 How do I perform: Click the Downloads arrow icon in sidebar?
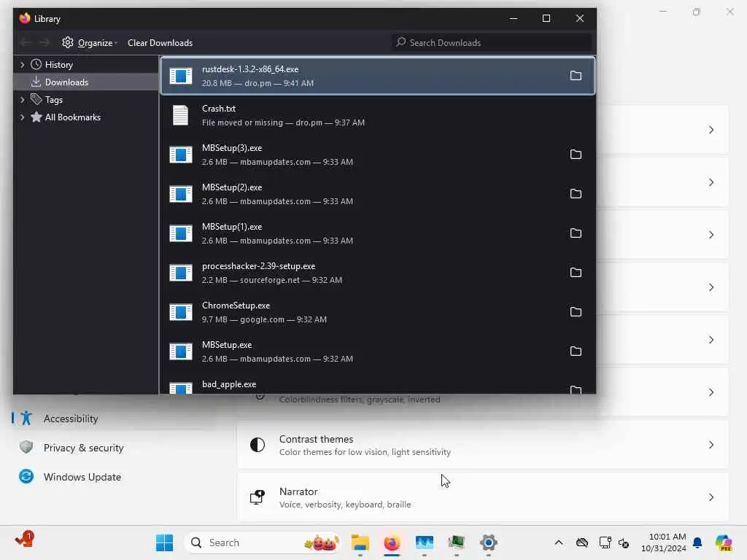click(36, 82)
